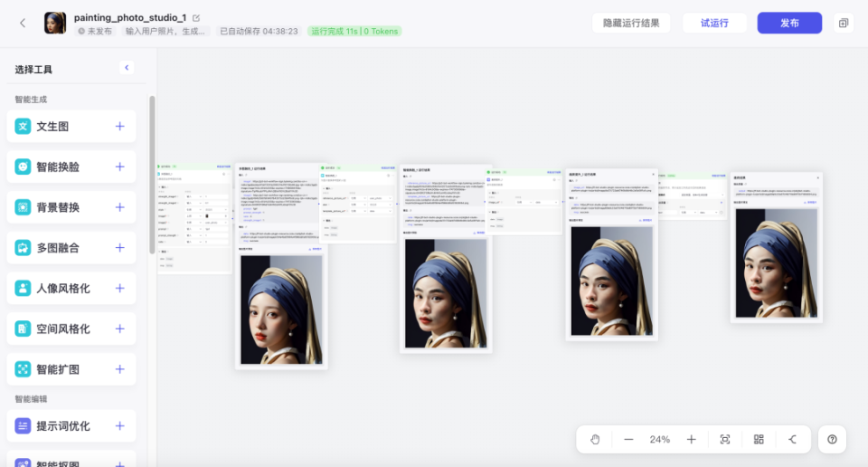Click the 输入用户照片 description text
The height and width of the screenshot is (467, 868).
pos(165,31)
